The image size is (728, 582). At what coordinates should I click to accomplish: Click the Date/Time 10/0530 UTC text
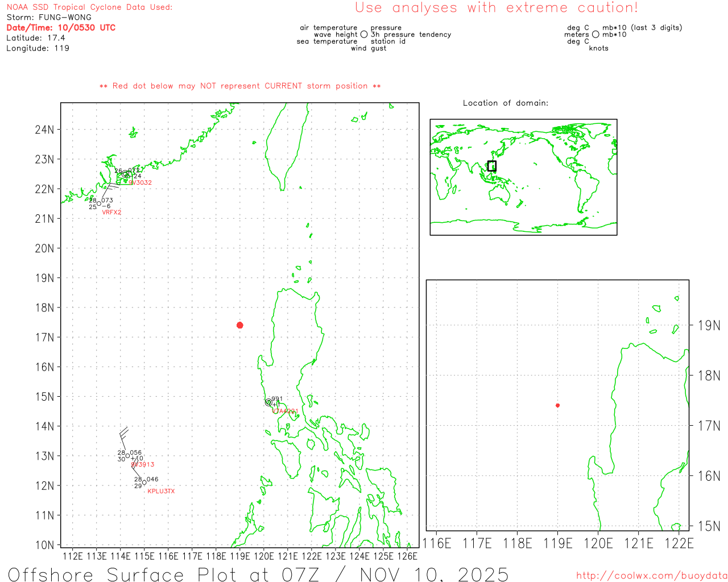click(x=61, y=27)
